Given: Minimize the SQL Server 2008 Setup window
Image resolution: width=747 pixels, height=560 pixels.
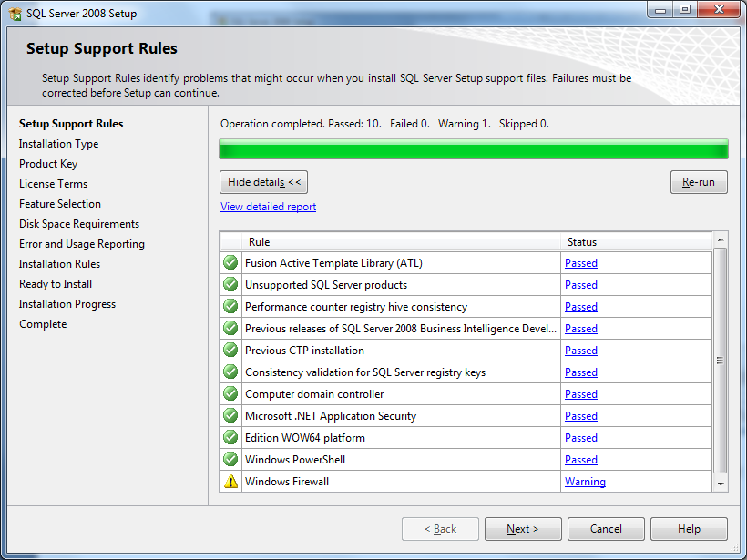Looking at the screenshot, I should (x=660, y=10).
